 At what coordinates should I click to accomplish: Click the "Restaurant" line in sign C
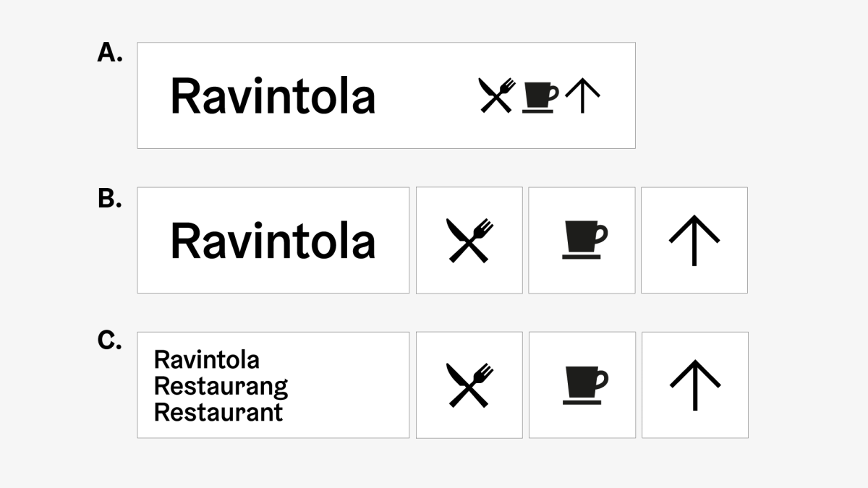[218, 413]
